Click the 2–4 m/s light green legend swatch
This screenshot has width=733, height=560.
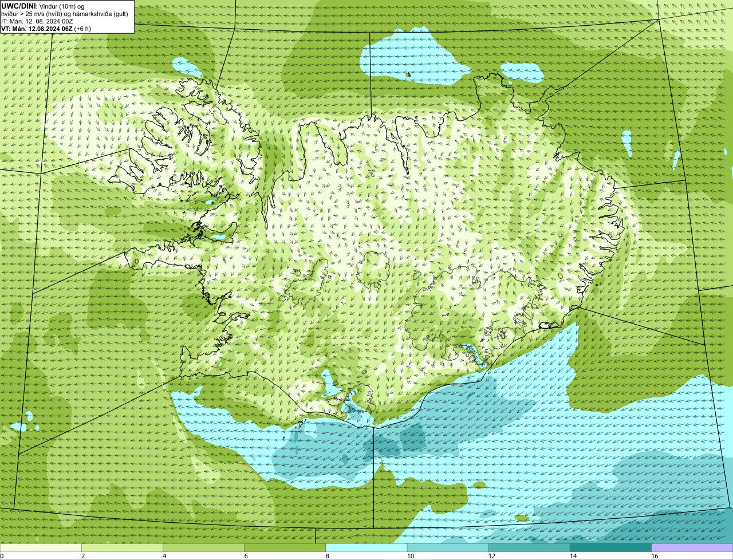123,548
